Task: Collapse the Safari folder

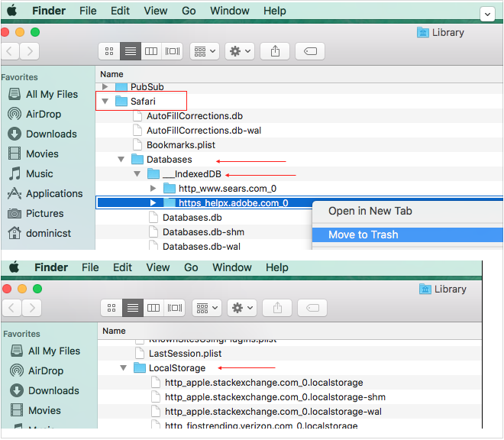Action: [105, 102]
